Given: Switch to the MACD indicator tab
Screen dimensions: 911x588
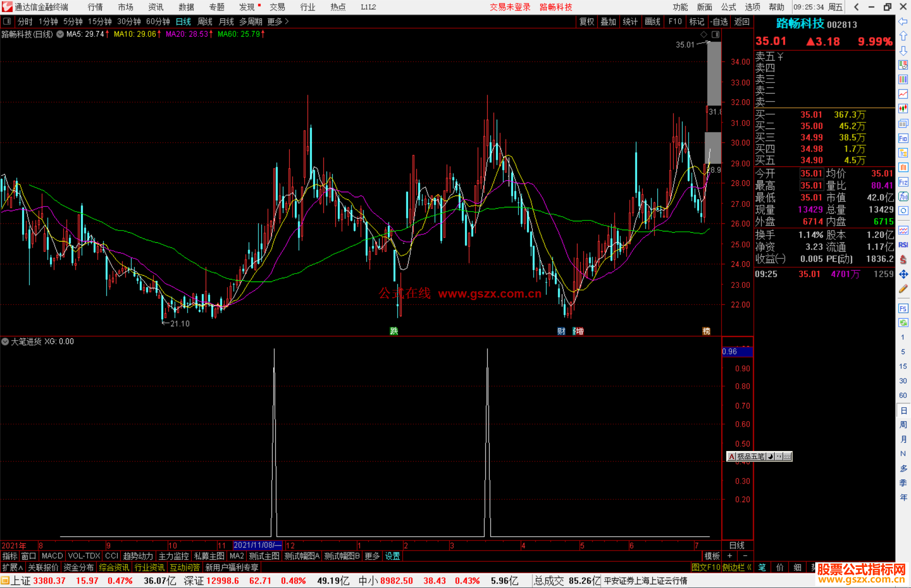Looking at the screenshot, I should 52,556.
